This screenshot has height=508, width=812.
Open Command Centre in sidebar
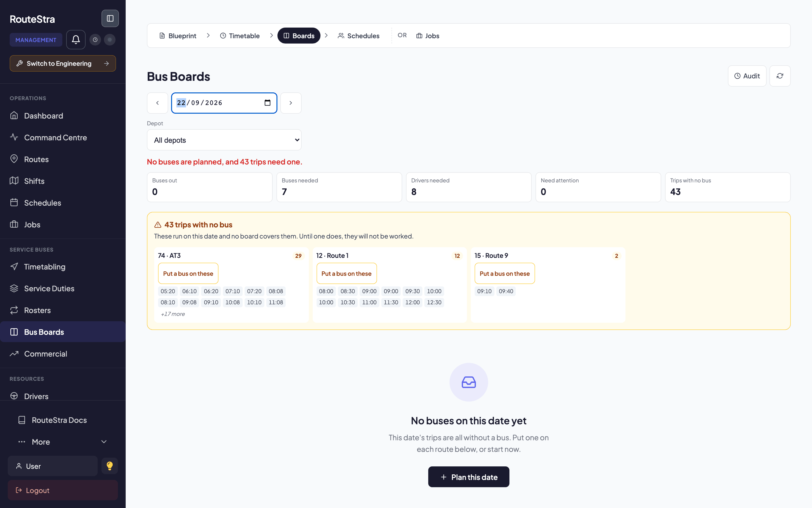[63, 137]
